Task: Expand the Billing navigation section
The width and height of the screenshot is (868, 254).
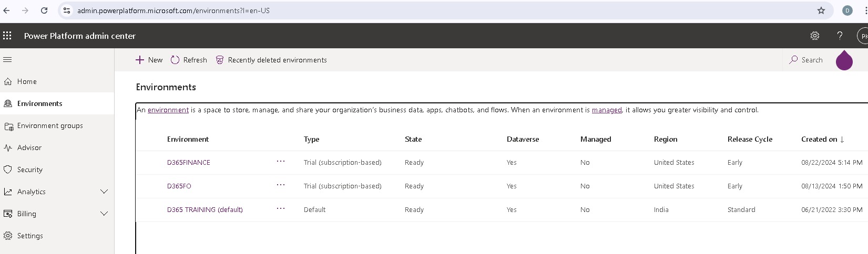Action: pos(104,214)
